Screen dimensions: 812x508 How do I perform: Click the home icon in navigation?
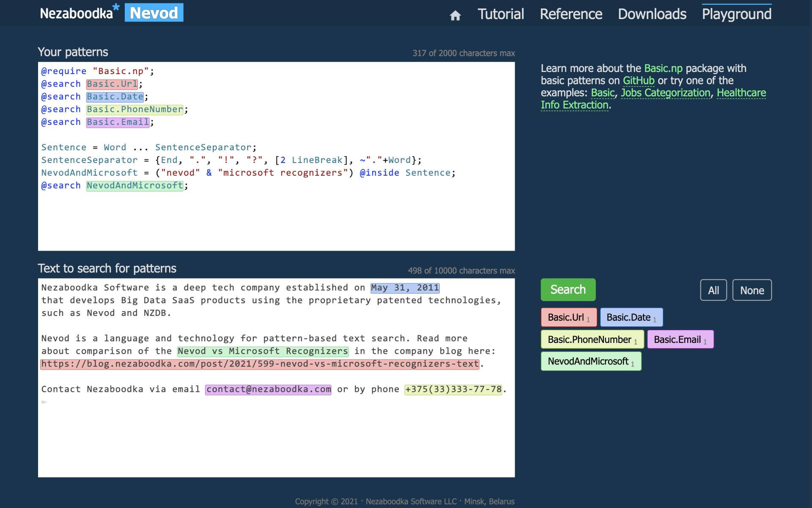pos(455,16)
